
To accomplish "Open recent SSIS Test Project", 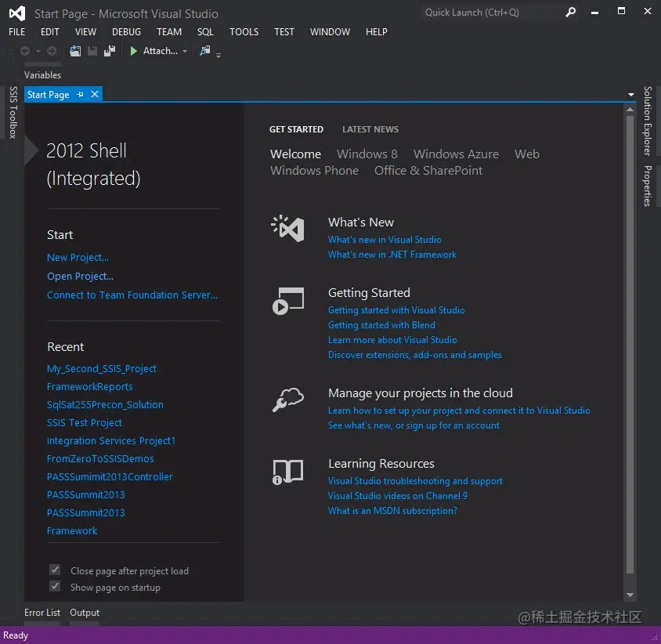I will [85, 422].
